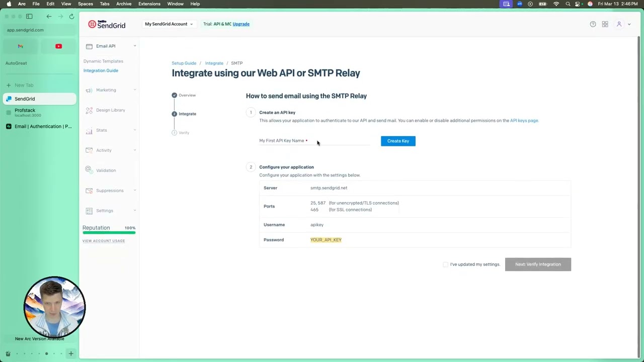Click the Upgrade link
Image resolution: width=644 pixels, height=362 pixels.
(241, 24)
